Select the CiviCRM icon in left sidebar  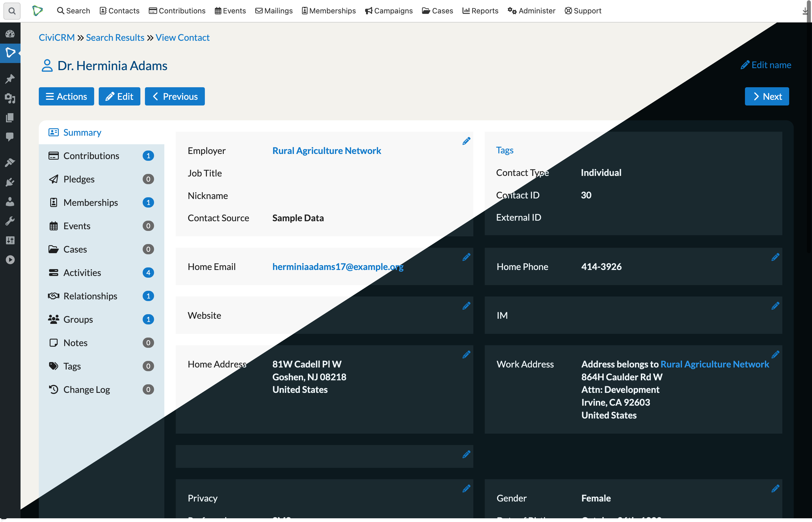click(10, 53)
